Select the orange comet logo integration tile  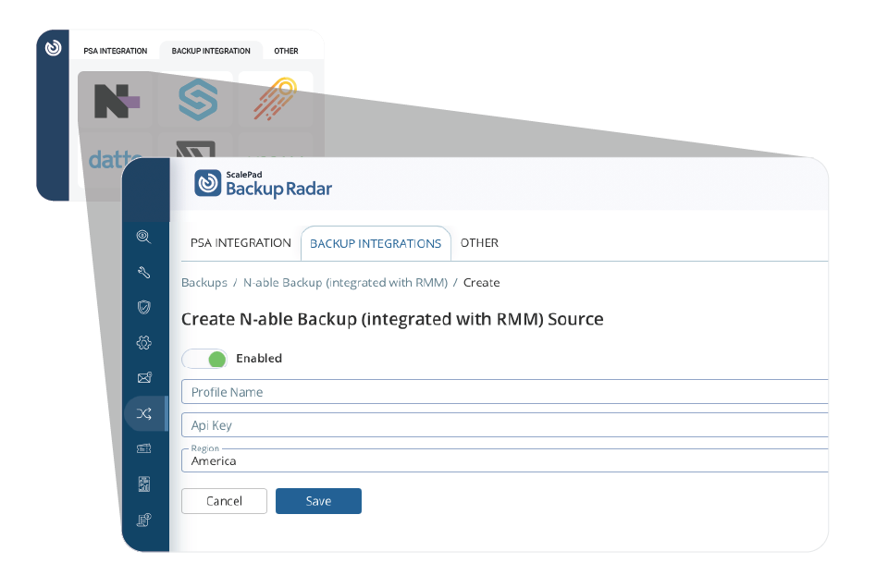[275, 99]
